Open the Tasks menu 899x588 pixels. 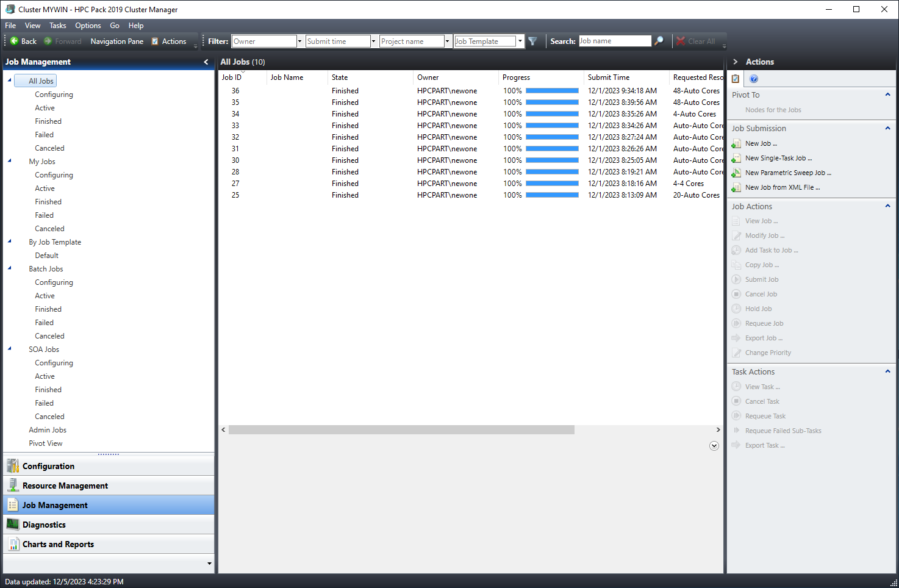click(x=59, y=26)
